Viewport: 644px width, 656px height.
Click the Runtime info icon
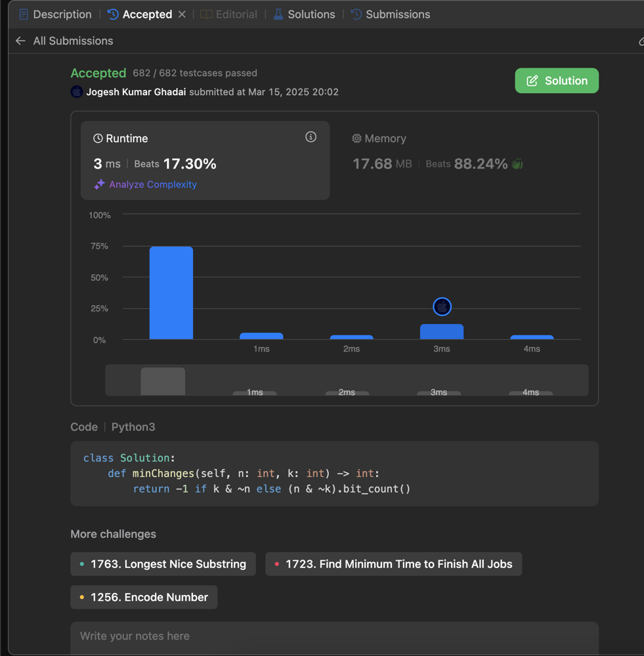point(311,137)
